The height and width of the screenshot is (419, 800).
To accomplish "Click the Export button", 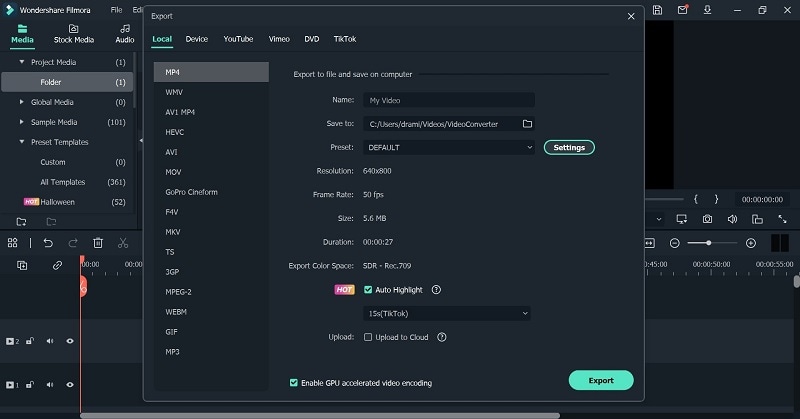I will coord(601,380).
